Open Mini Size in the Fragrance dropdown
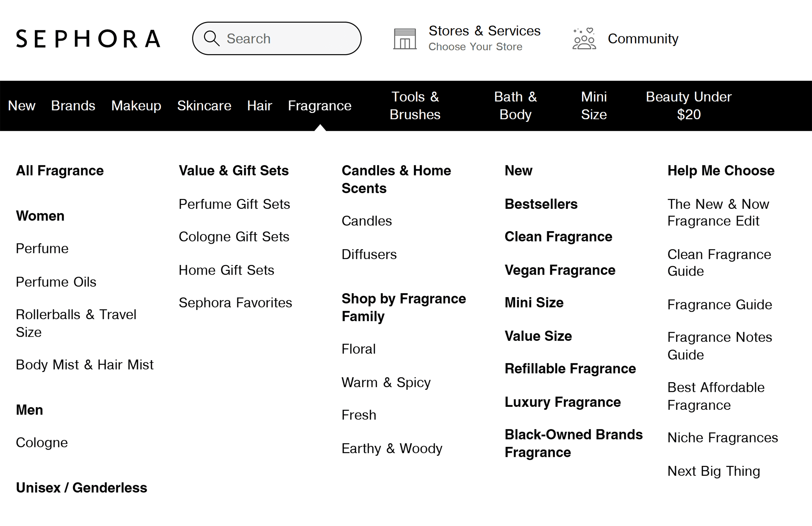The image size is (812, 526). [x=534, y=303]
